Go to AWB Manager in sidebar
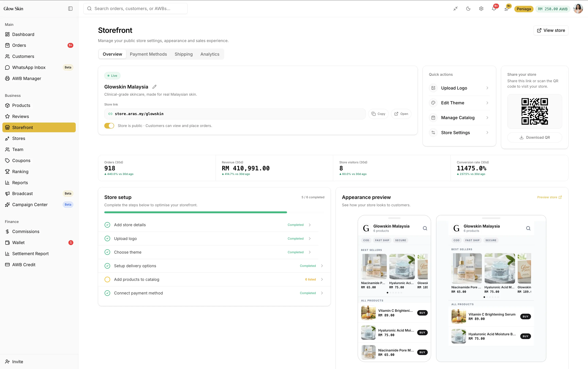 [x=39, y=79]
